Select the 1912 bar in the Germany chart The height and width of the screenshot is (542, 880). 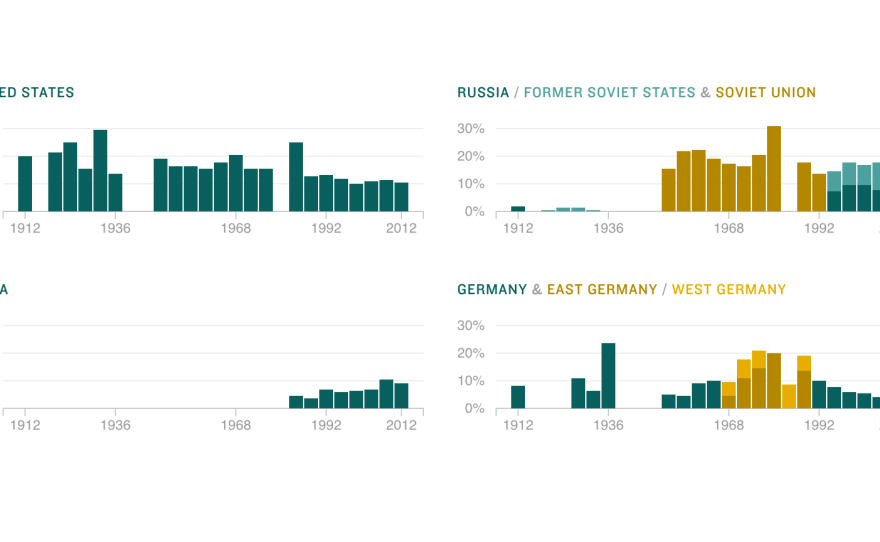pos(518,397)
